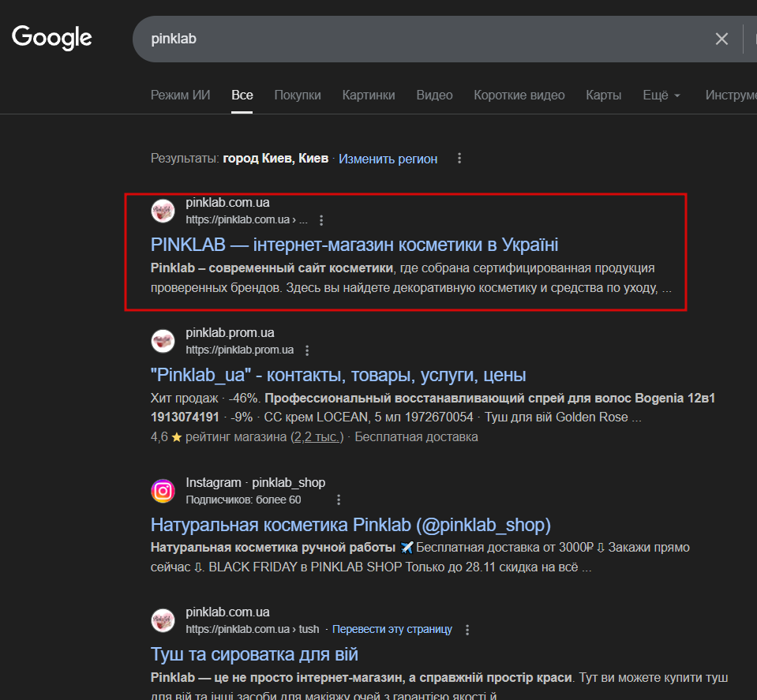757x700 pixels.
Task: Click the Instagram logo icon
Action: click(163, 491)
